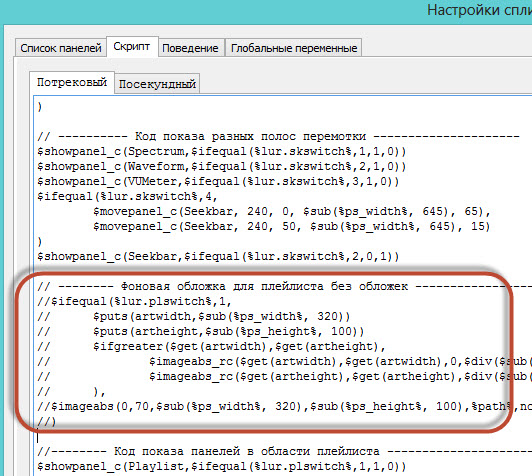This screenshot has height=476, width=532.
Task: Switch to the Посекундный script tab
Action: coord(157,84)
